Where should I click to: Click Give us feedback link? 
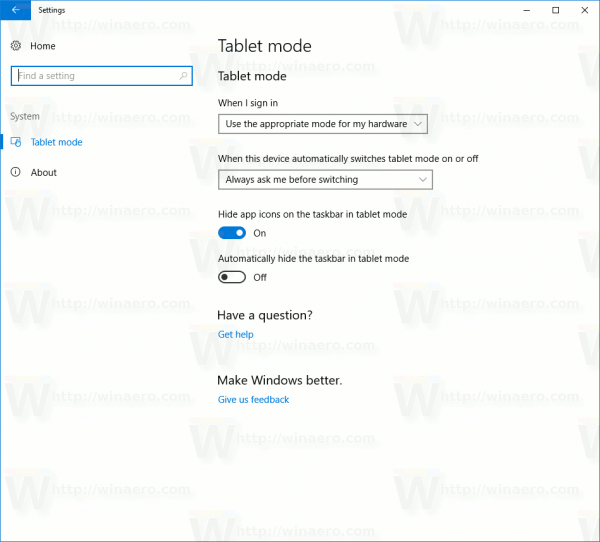253,400
